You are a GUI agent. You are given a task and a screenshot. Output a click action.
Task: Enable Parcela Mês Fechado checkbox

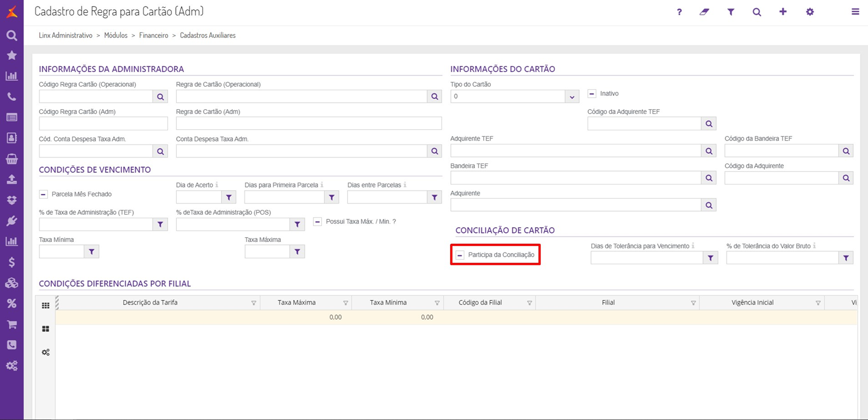coord(44,194)
